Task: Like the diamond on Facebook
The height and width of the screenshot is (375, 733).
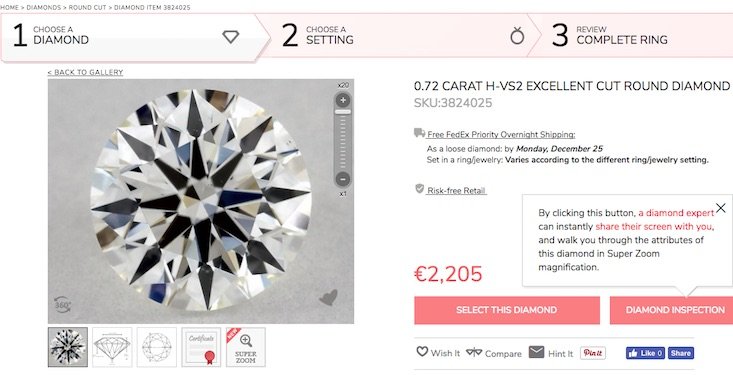Action: 645,353
